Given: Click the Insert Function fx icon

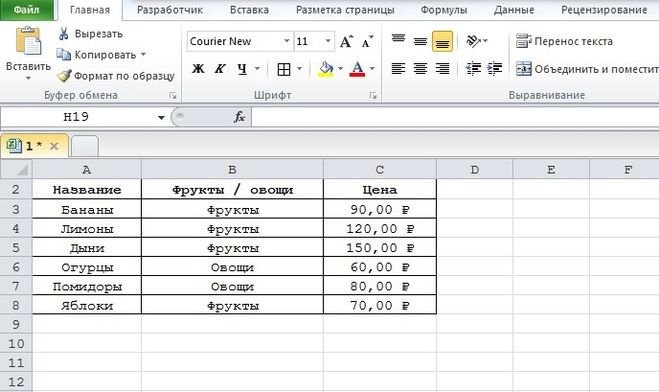Looking at the screenshot, I should [x=239, y=117].
